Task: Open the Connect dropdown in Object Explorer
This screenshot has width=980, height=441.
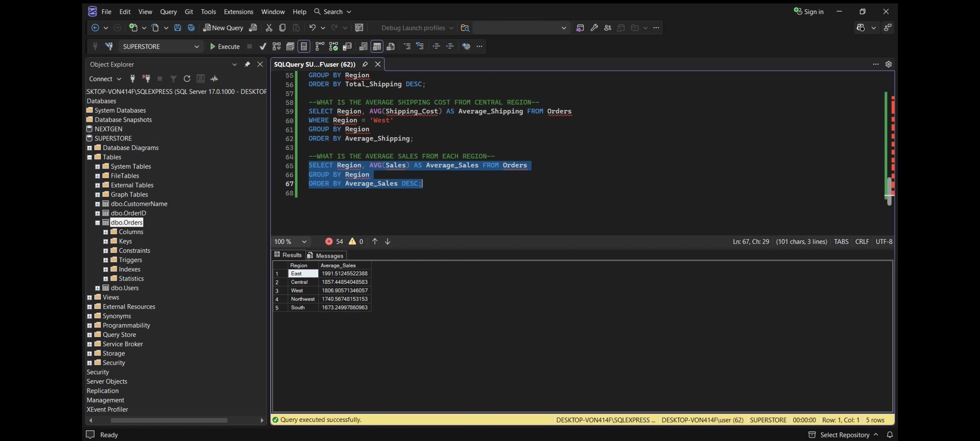Action: 105,79
